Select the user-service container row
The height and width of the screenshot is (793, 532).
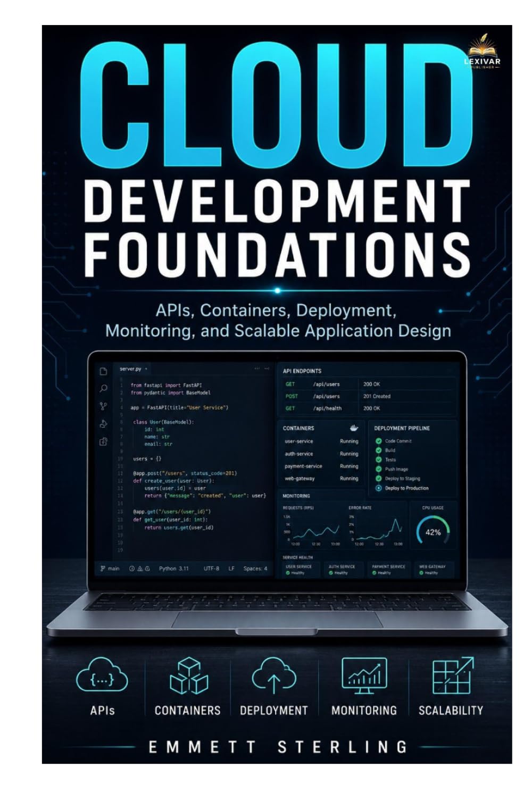(x=321, y=441)
